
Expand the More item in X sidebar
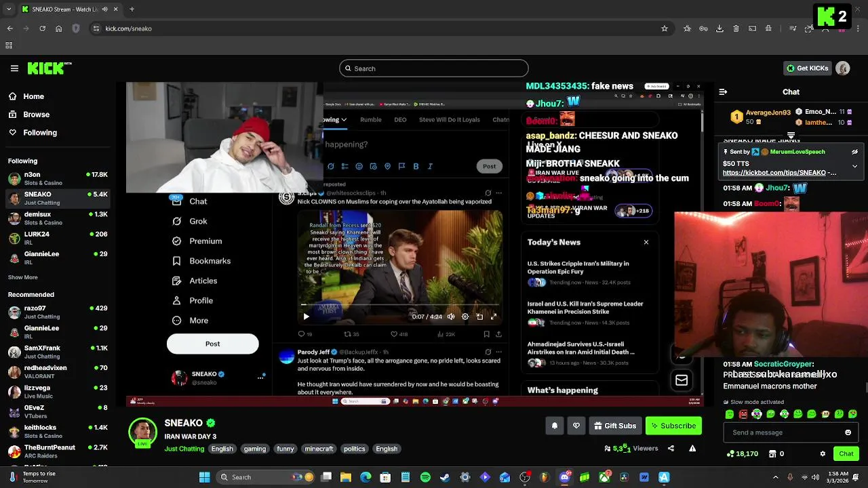pyautogui.click(x=191, y=321)
